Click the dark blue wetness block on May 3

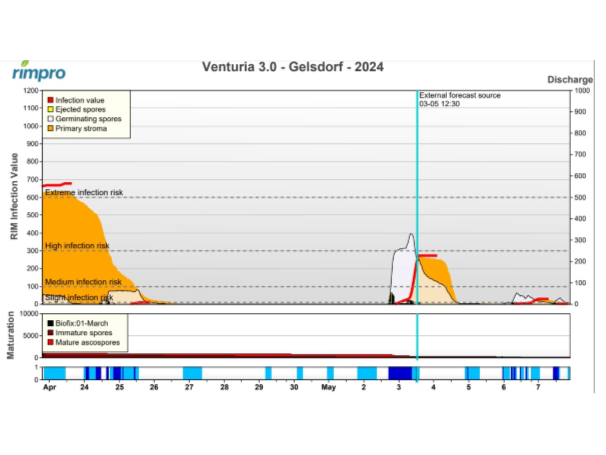point(400,373)
